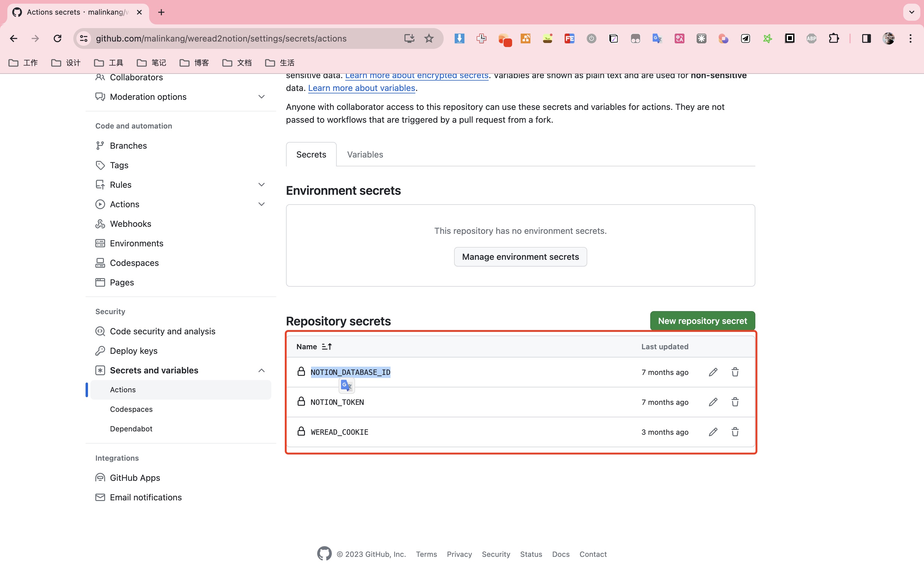
Task: Click the pencil icon for NOTION_DATABASE_ID
Action: point(713,372)
